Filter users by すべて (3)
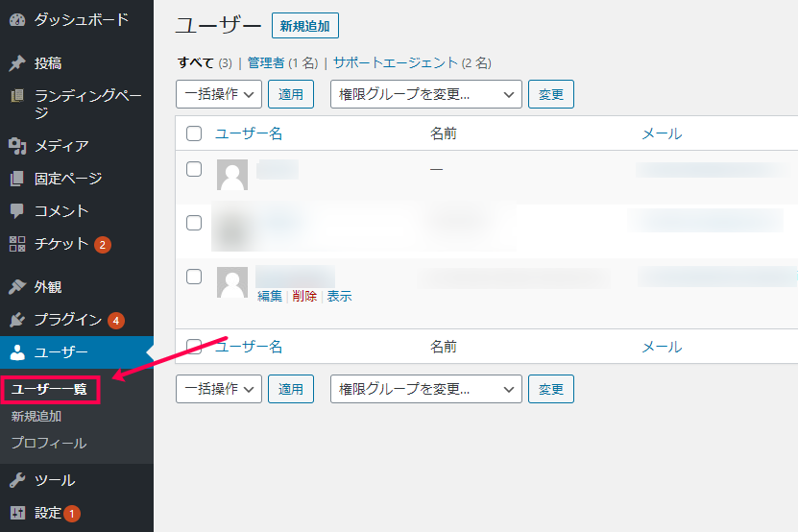Viewport: 798px width, 532px height. tap(205, 63)
